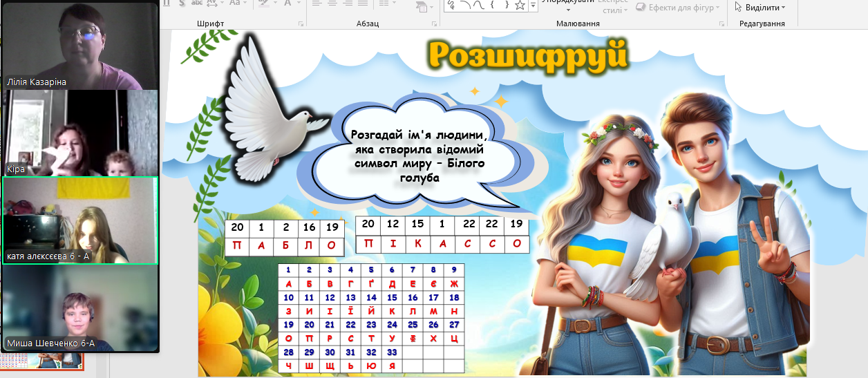Pick the curve shape in shapes gallery
The width and height of the screenshot is (868, 378).
coord(480,4)
